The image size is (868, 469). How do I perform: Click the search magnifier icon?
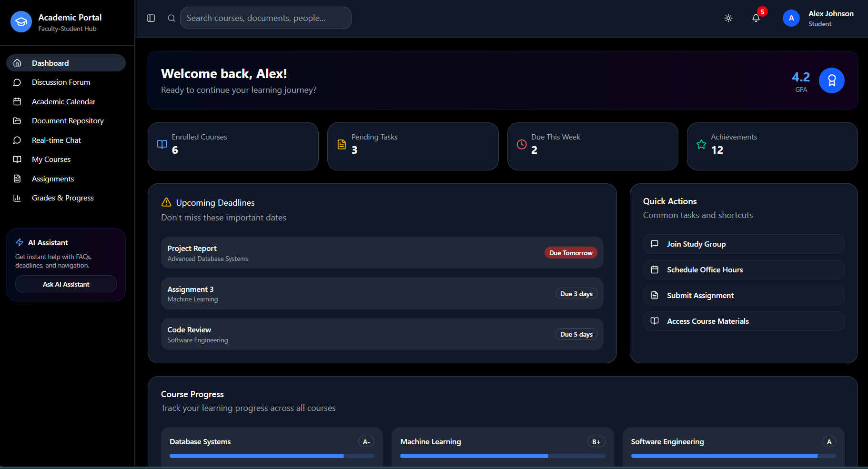172,18
